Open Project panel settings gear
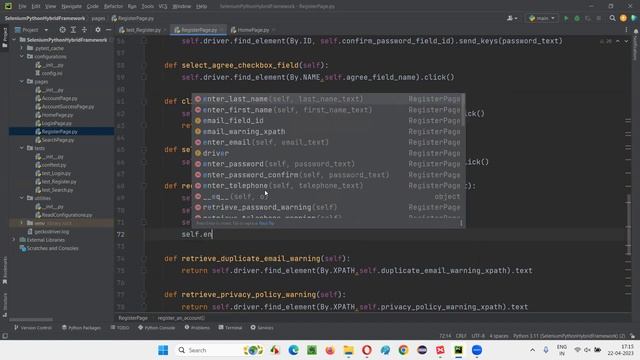The height and width of the screenshot is (360, 640). (98, 30)
